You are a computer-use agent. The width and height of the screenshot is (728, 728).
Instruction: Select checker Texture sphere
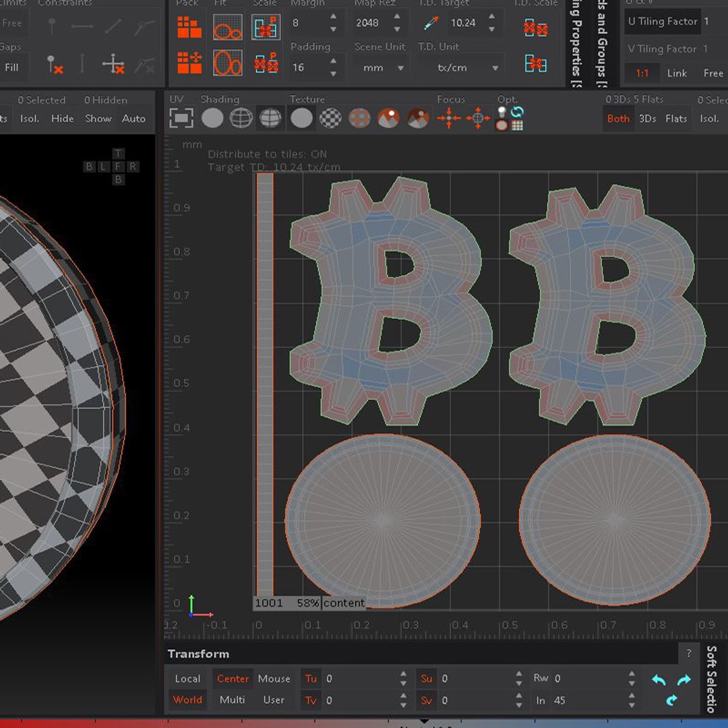coord(330,118)
